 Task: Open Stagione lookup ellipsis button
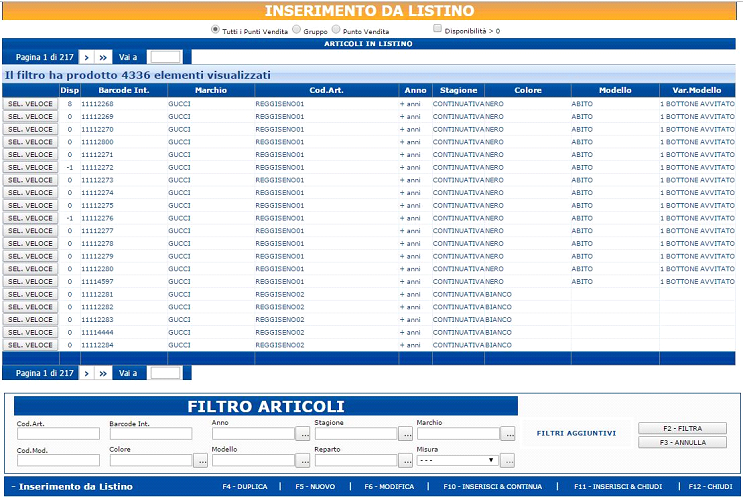point(405,434)
